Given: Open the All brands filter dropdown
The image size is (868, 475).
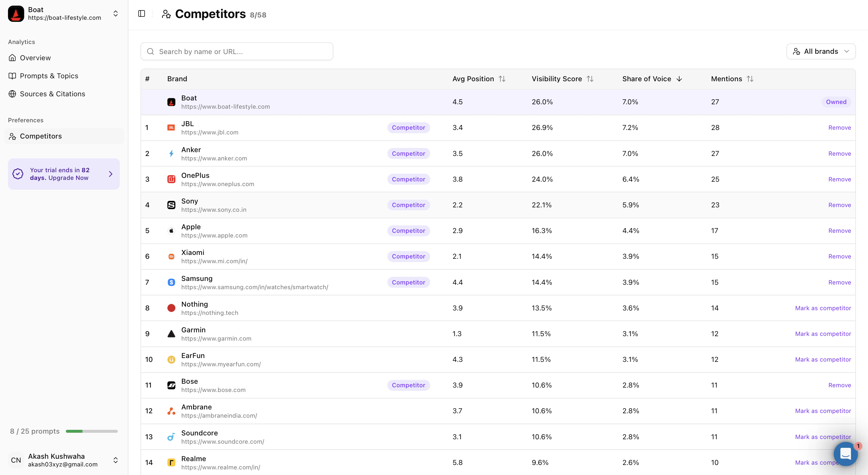Looking at the screenshot, I should [x=820, y=52].
